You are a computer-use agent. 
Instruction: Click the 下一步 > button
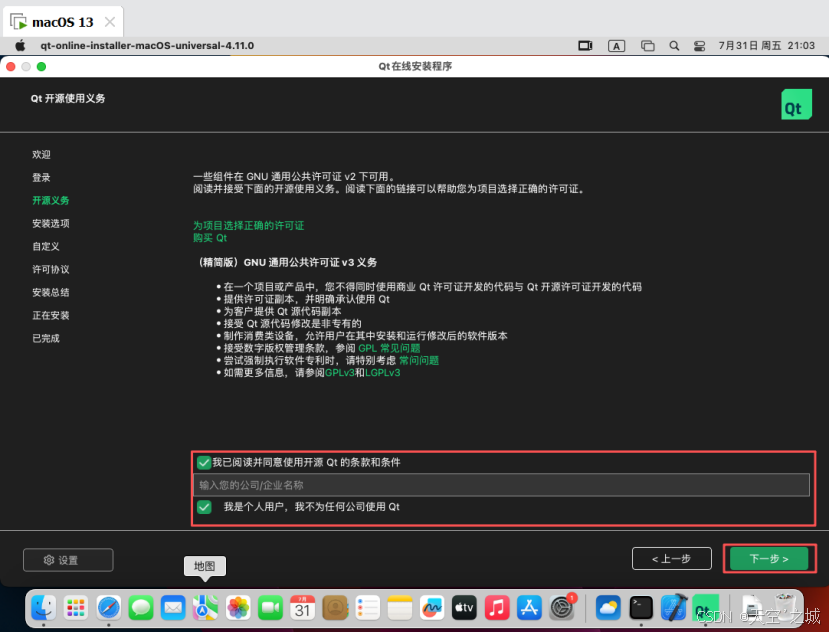click(769, 559)
